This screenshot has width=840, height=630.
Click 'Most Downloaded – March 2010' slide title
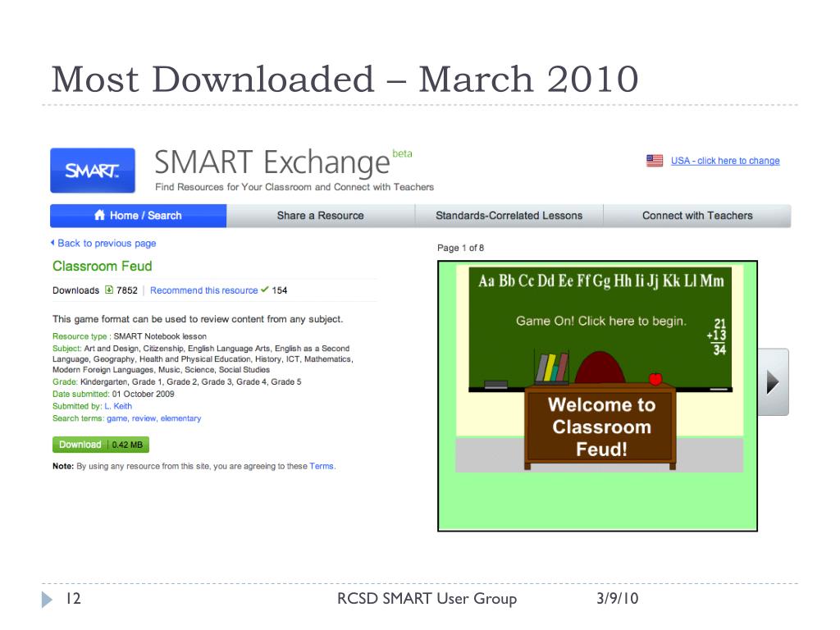[345, 80]
